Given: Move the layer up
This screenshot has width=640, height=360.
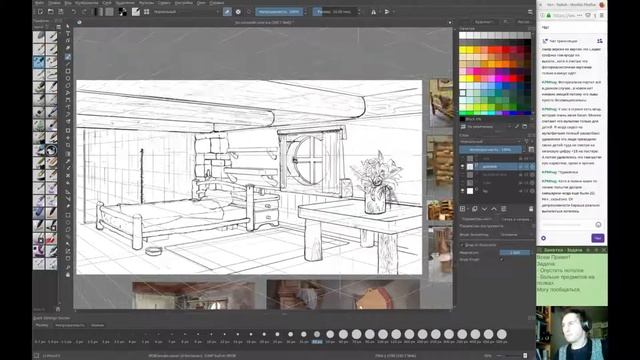Looking at the screenshot, I should coord(494,209).
